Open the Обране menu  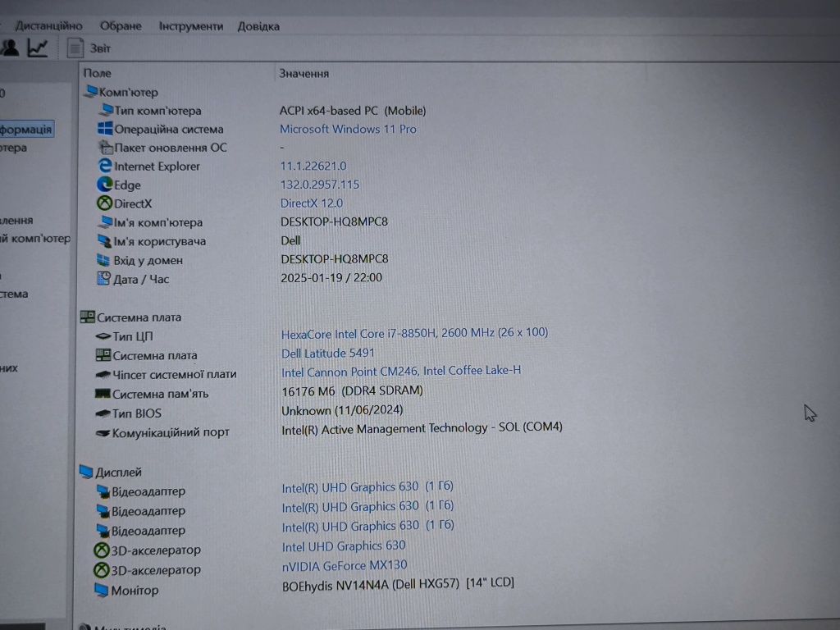pos(121,25)
